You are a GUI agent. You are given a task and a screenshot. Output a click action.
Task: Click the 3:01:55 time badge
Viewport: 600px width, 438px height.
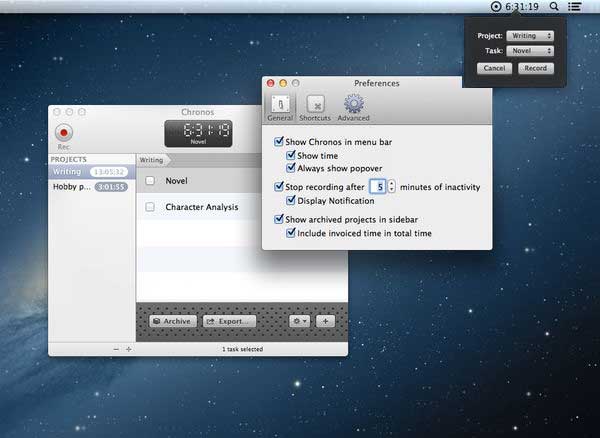pyautogui.click(x=111, y=187)
